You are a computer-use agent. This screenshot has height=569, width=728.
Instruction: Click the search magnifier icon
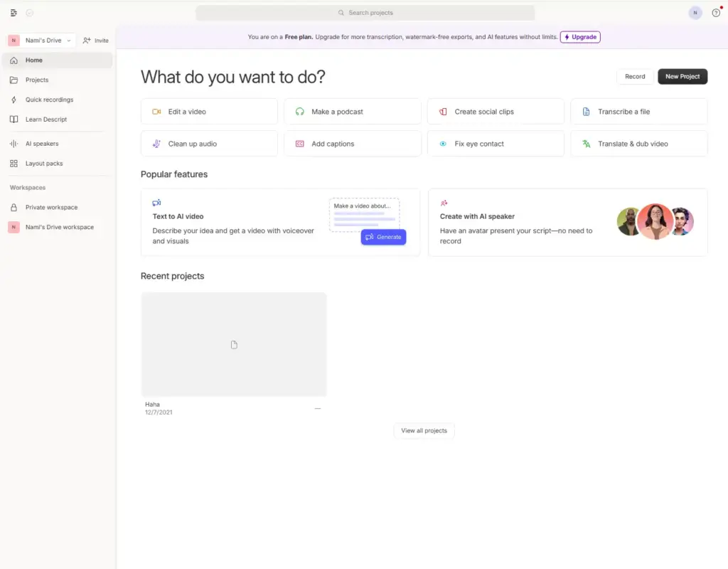click(x=341, y=13)
